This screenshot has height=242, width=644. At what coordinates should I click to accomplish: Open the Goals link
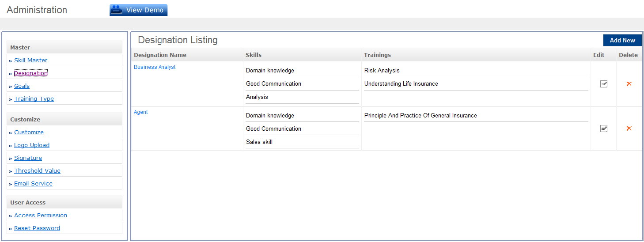click(22, 86)
